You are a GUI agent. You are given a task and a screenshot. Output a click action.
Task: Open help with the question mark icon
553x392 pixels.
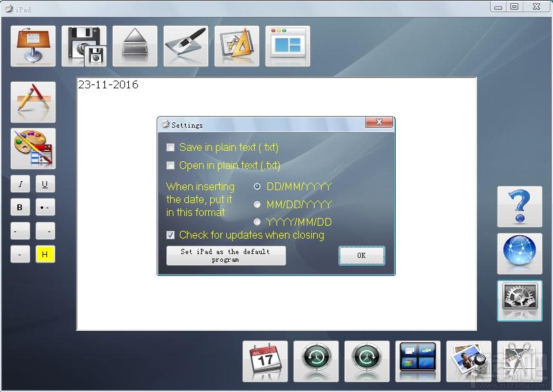point(519,207)
